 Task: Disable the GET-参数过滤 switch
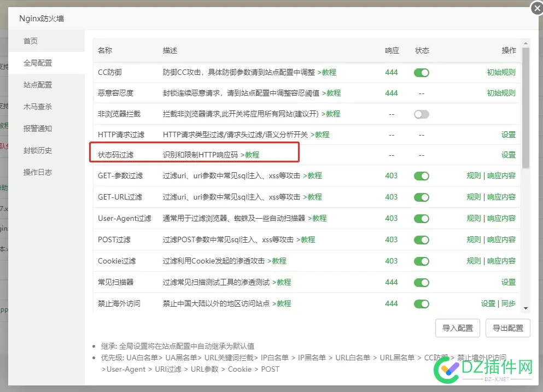[x=421, y=177]
